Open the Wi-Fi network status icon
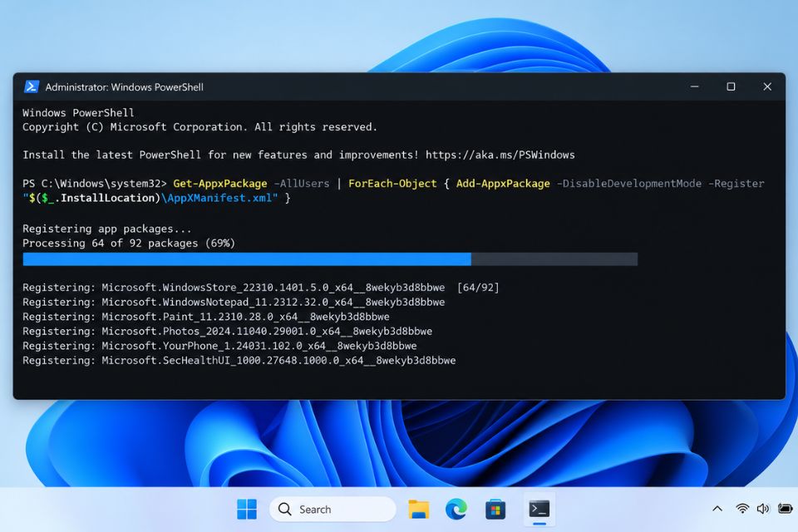Screen dimensions: 798x532 coord(742,509)
